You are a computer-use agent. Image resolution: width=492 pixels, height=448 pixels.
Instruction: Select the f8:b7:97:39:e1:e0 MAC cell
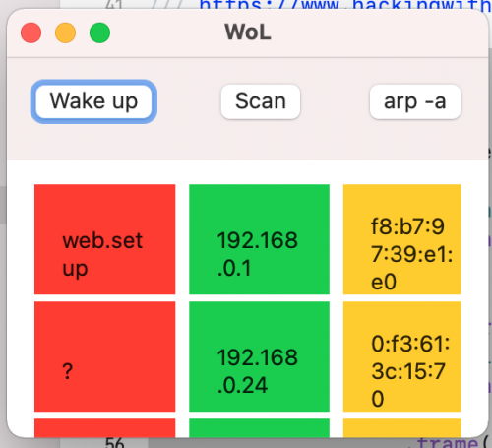(402, 239)
